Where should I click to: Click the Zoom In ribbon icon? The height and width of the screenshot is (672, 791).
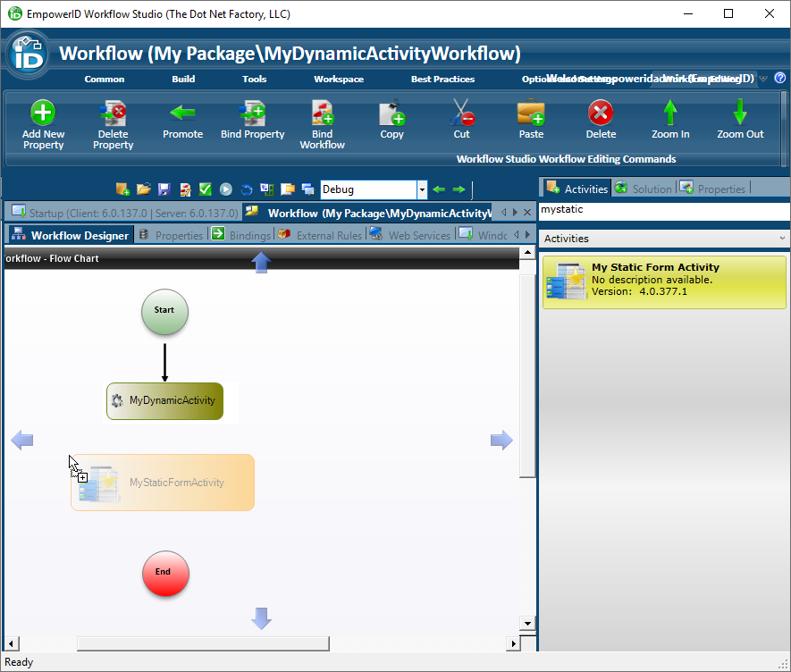[670, 116]
